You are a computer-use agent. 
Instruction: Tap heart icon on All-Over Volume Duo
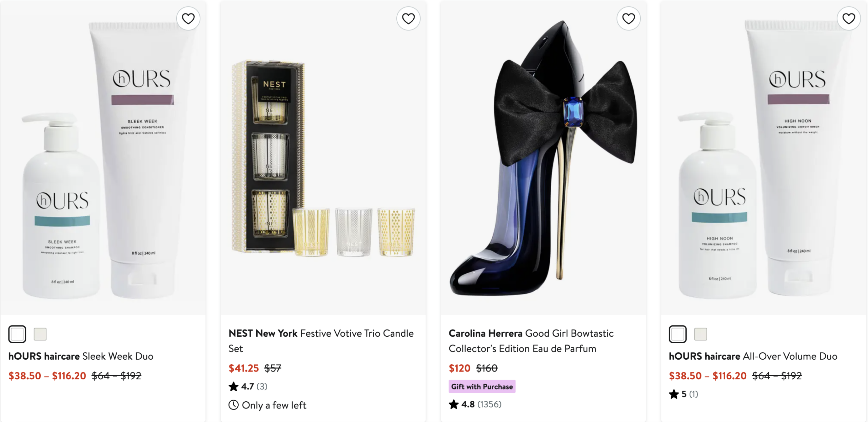[x=848, y=19]
